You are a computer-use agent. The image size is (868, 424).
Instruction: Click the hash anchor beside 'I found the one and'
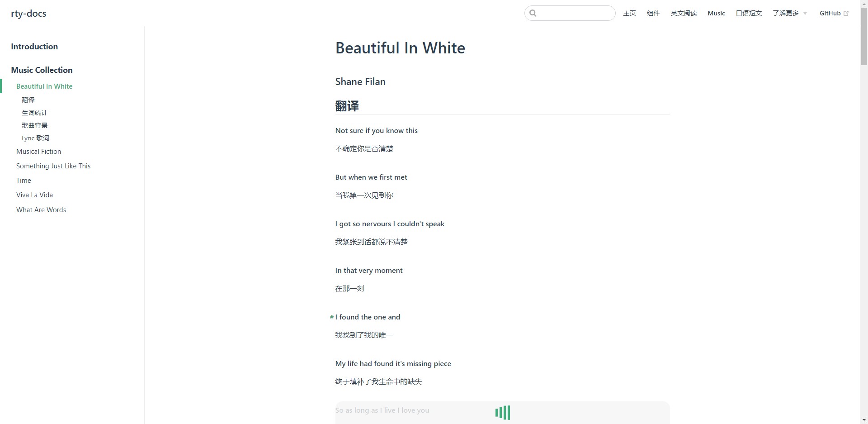pos(331,317)
